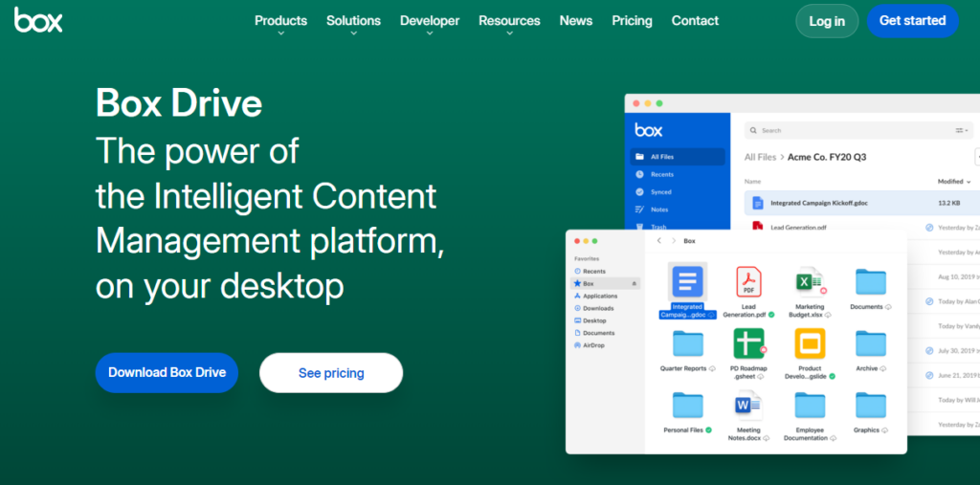
Task: Select Desktop in Finder sidebar
Action: (590, 320)
